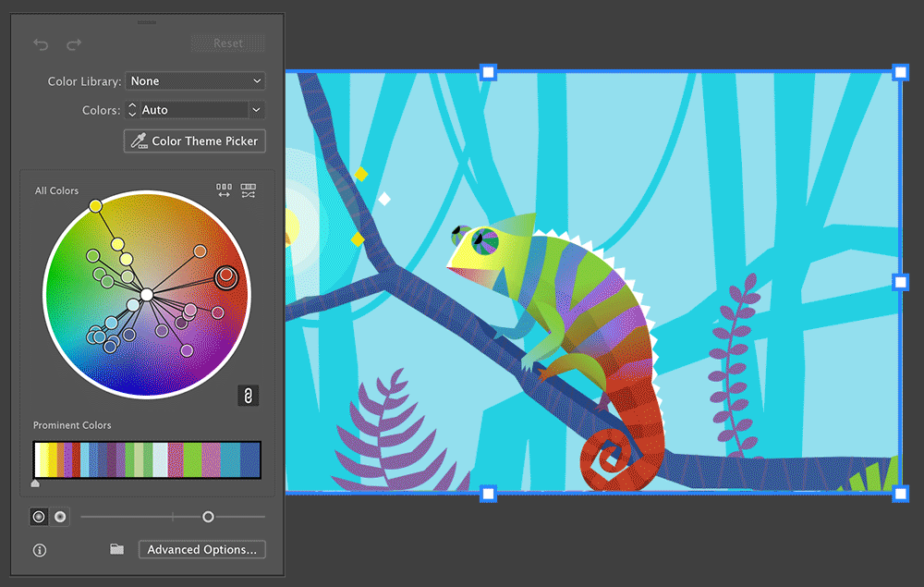
Task: Select the color order arrows icon above wheel
Action: click(224, 190)
